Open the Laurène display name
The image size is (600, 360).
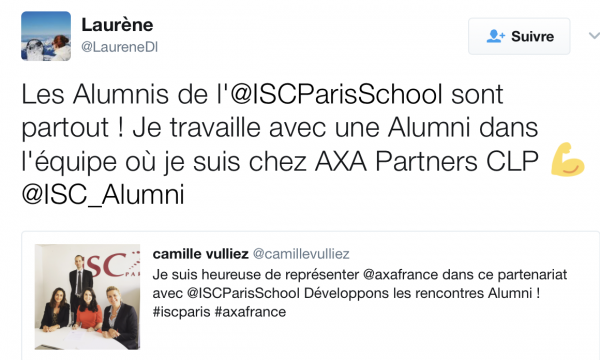117,25
